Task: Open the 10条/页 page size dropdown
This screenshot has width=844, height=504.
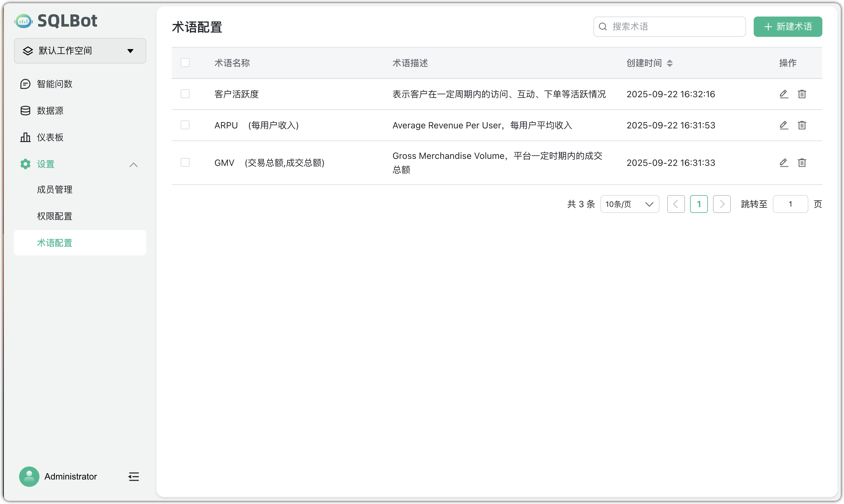Action: pos(630,204)
